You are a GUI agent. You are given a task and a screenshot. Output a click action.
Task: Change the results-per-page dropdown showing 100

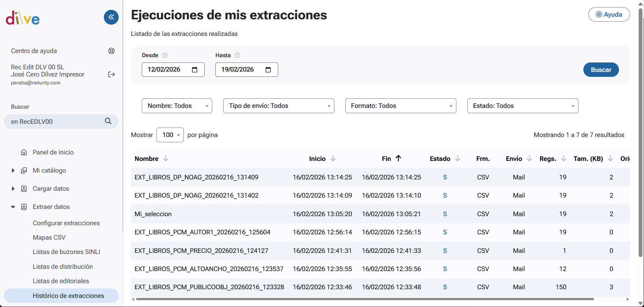pos(170,135)
